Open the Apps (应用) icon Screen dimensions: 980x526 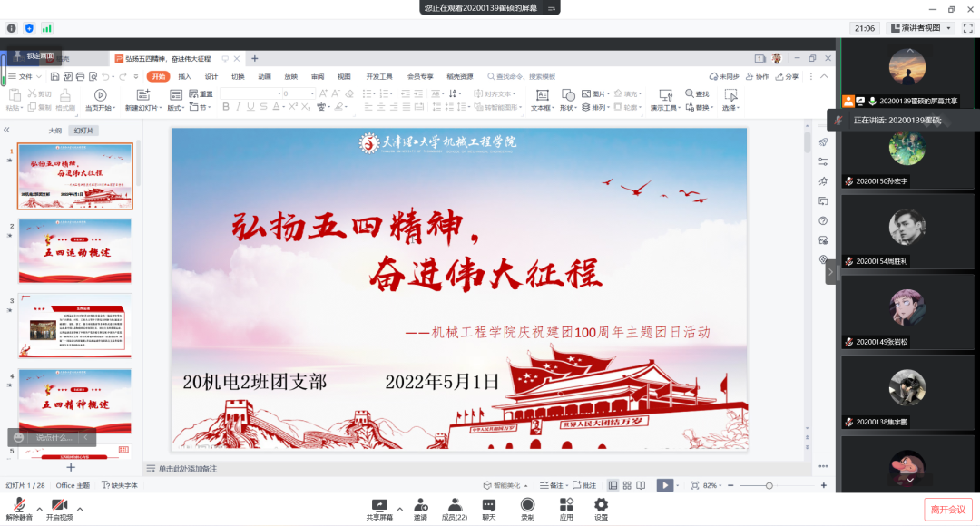566,505
